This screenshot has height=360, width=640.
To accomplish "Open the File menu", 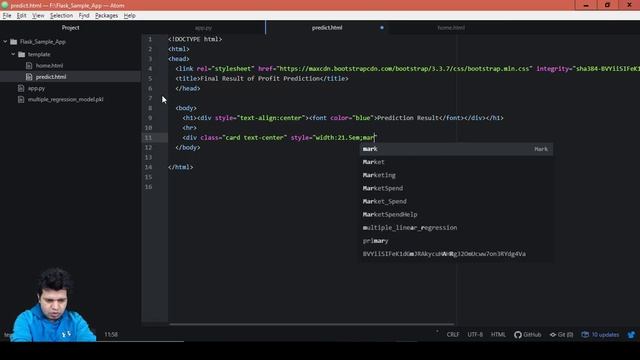I will pyautogui.click(x=7, y=16).
